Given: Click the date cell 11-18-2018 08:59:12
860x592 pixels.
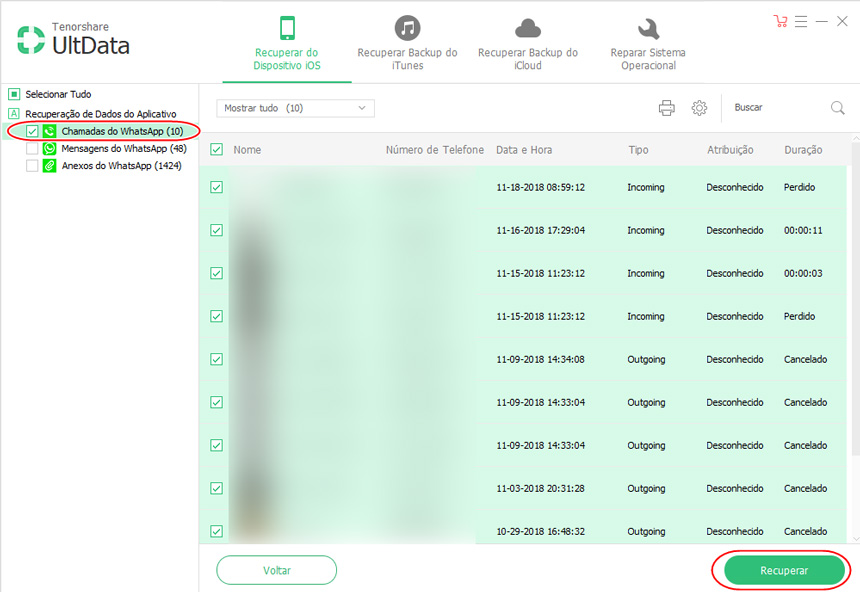Looking at the screenshot, I should point(540,187).
